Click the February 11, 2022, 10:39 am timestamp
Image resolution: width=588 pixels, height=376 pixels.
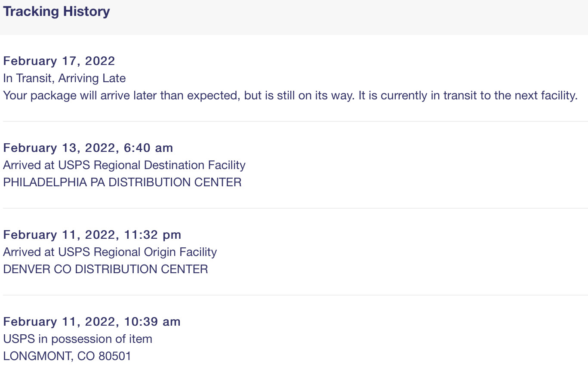(92, 322)
